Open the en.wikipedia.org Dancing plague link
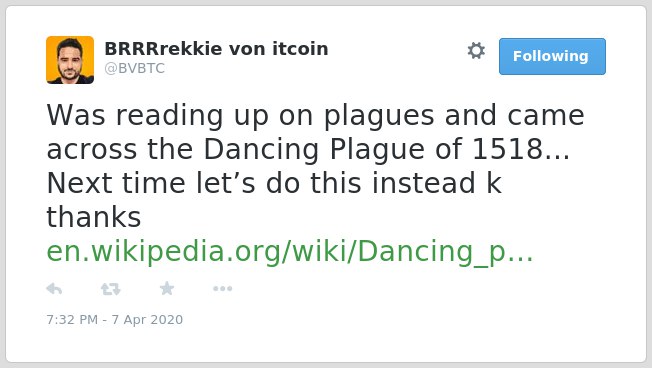Image resolution: width=652 pixels, height=368 pixels. [290, 252]
